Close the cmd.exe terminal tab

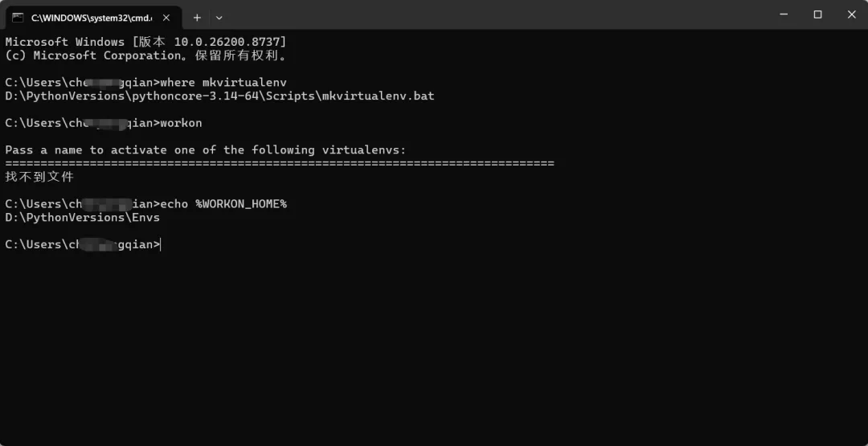166,18
